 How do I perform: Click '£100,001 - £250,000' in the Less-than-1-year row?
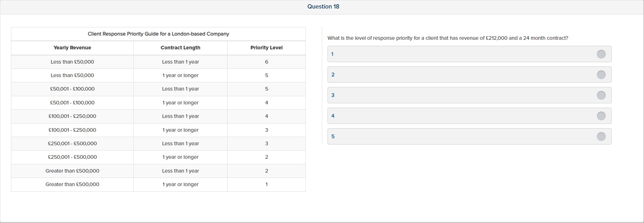coord(72,116)
